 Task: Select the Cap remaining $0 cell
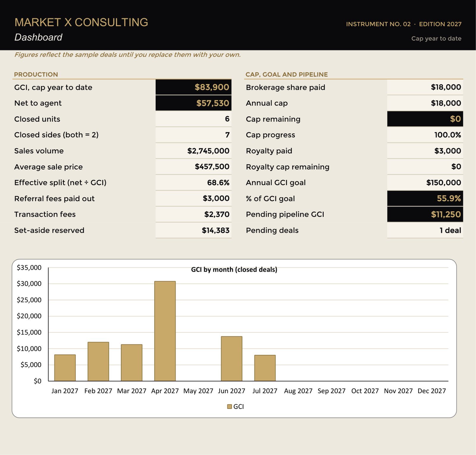point(425,119)
